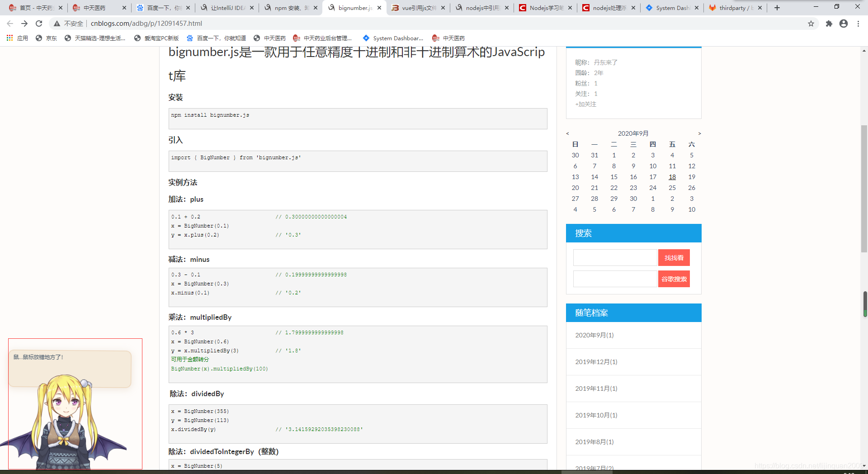This screenshot has height=474, width=868.
Task: Bookmark this page with the star icon
Action: pos(811,24)
